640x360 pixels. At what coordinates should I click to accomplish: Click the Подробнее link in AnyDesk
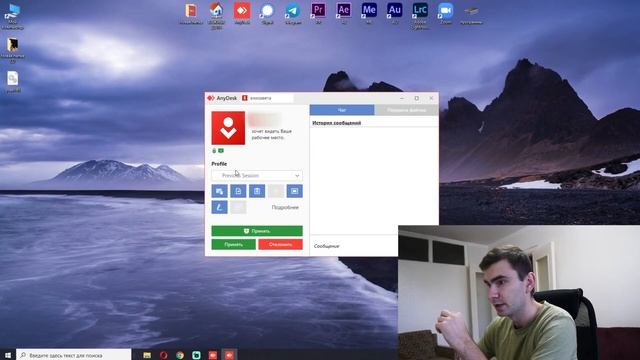click(x=285, y=207)
